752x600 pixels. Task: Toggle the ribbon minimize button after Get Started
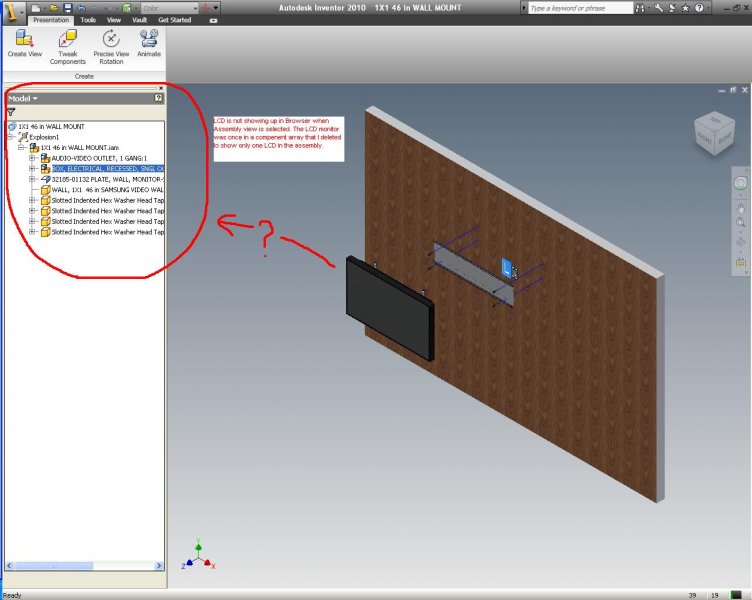pyautogui.click(x=213, y=21)
